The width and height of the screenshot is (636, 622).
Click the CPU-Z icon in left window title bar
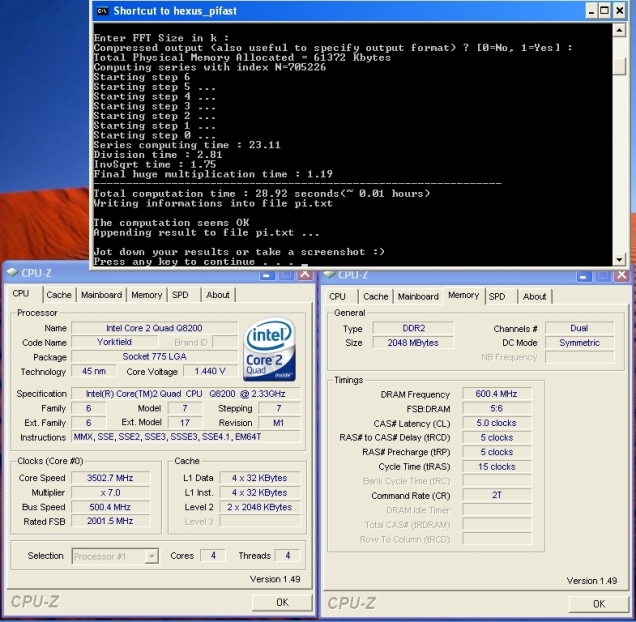click(13, 272)
